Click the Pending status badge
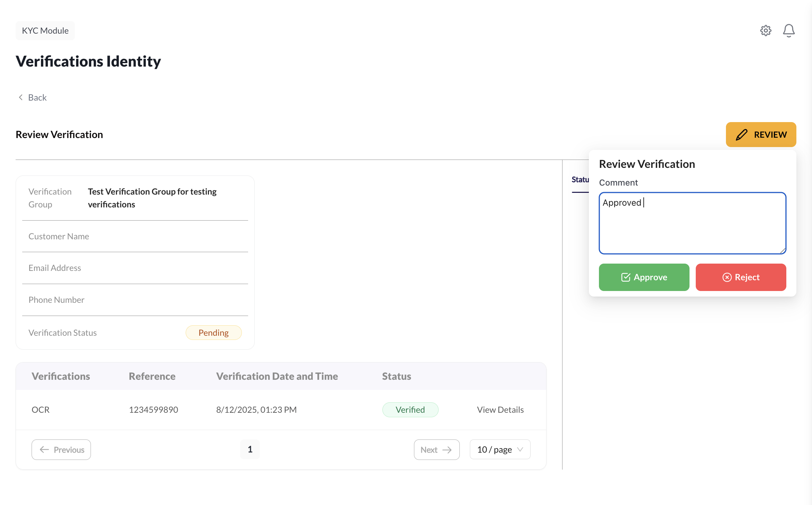The height and width of the screenshot is (505, 812). click(x=213, y=332)
